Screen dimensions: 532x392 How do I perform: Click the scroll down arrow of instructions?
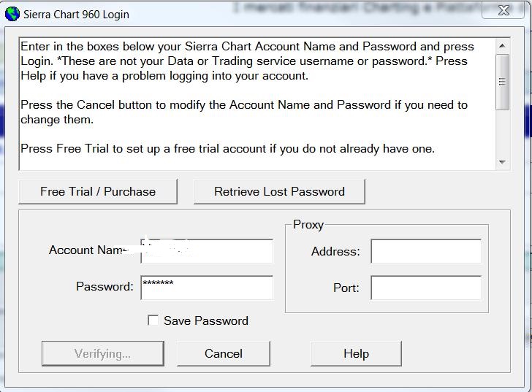coord(503,162)
